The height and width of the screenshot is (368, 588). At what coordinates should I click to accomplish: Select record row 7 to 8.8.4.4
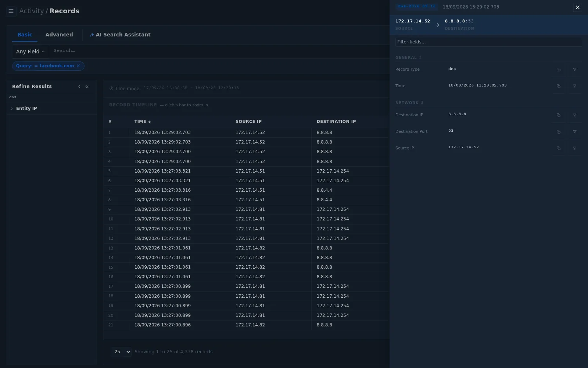coord(245,190)
